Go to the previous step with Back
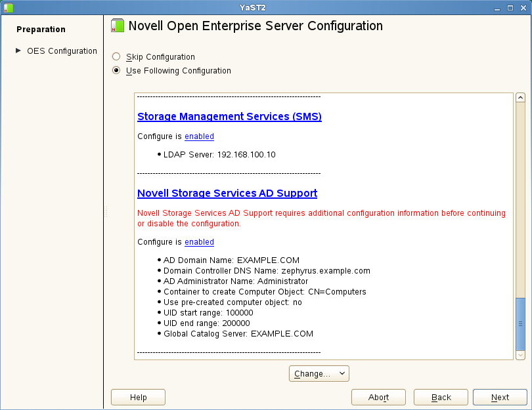 (441, 398)
